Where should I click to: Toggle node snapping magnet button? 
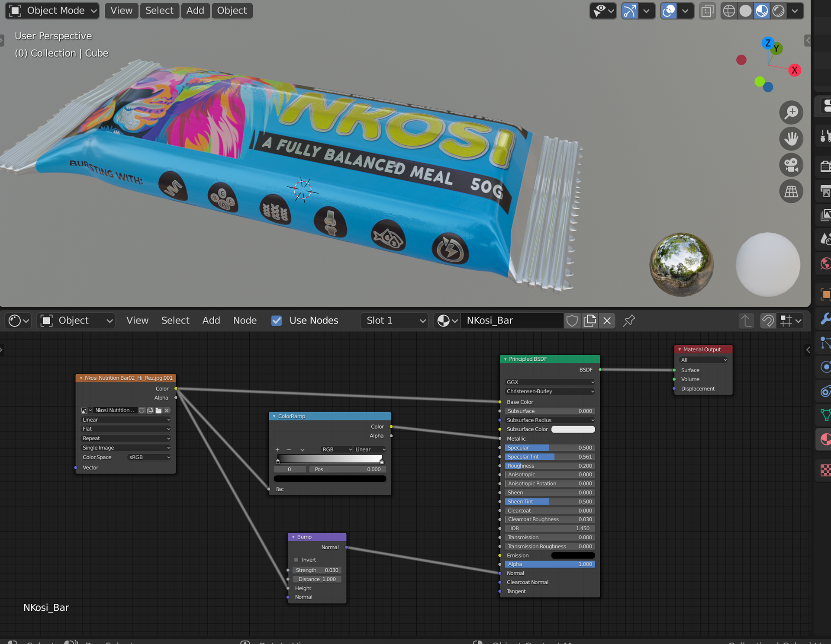pyautogui.click(x=768, y=320)
